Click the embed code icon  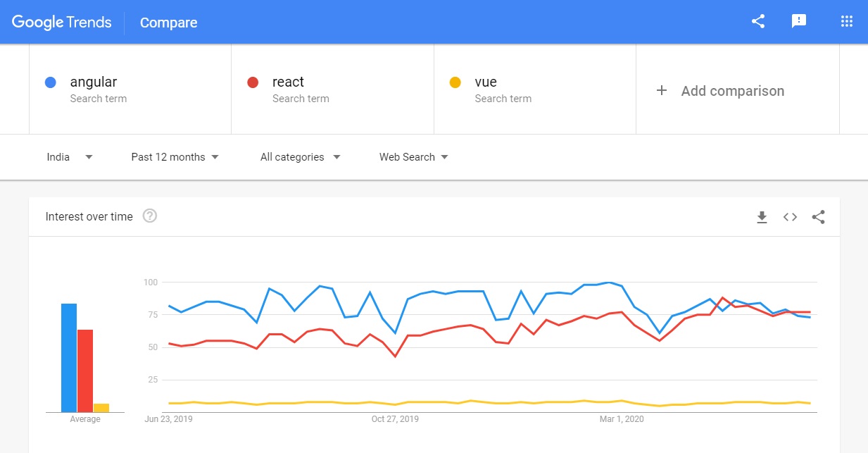[x=790, y=217]
